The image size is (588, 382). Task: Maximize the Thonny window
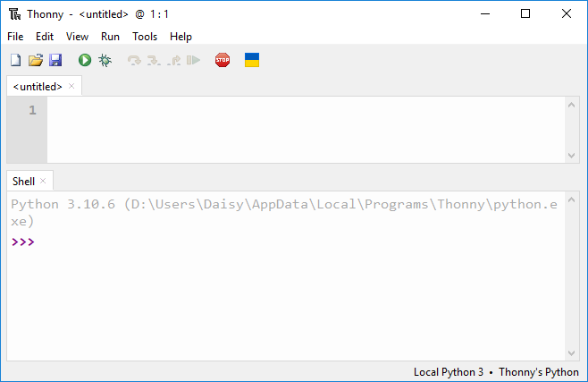[x=525, y=14]
